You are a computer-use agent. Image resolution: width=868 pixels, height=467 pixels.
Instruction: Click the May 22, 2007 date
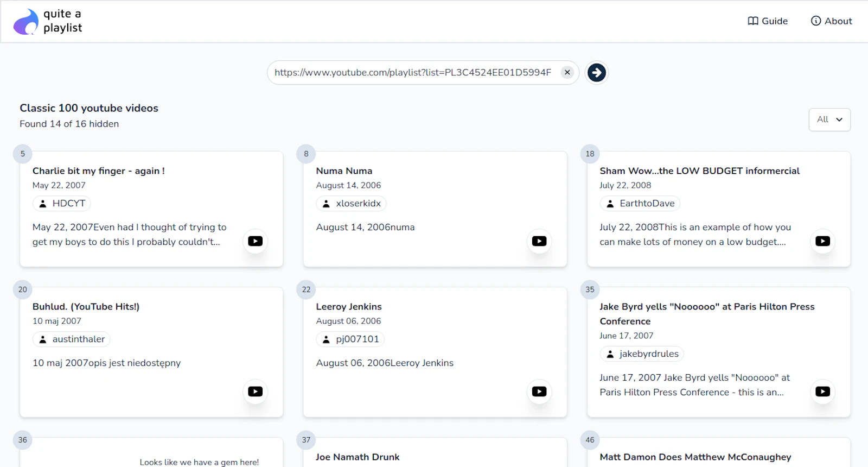point(59,185)
